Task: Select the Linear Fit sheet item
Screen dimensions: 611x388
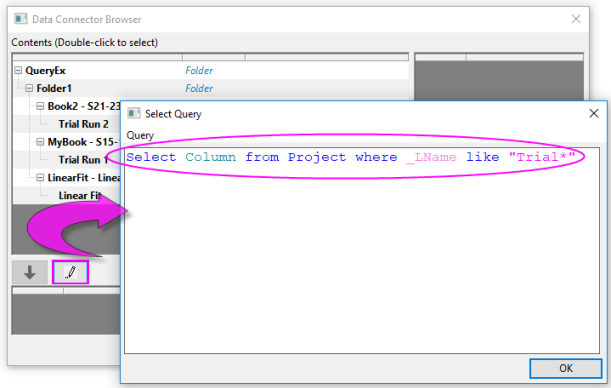Action: coord(80,196)
